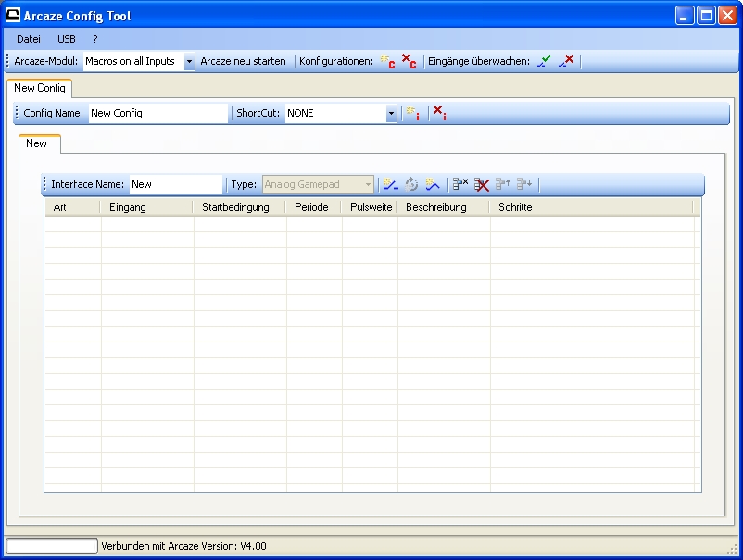
Task: Click the Konfigurationen: toolbar label
Action: [x=336, y=61]
